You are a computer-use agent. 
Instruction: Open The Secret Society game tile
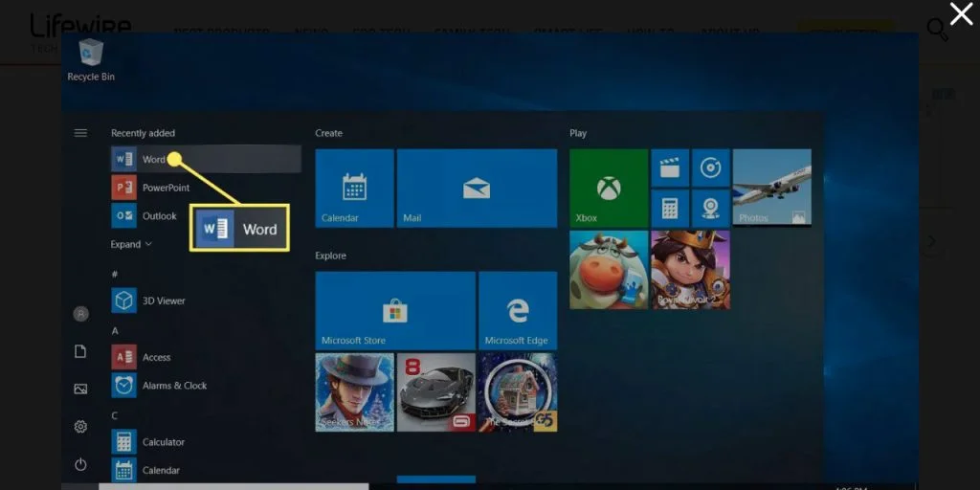tap(518, 392)
